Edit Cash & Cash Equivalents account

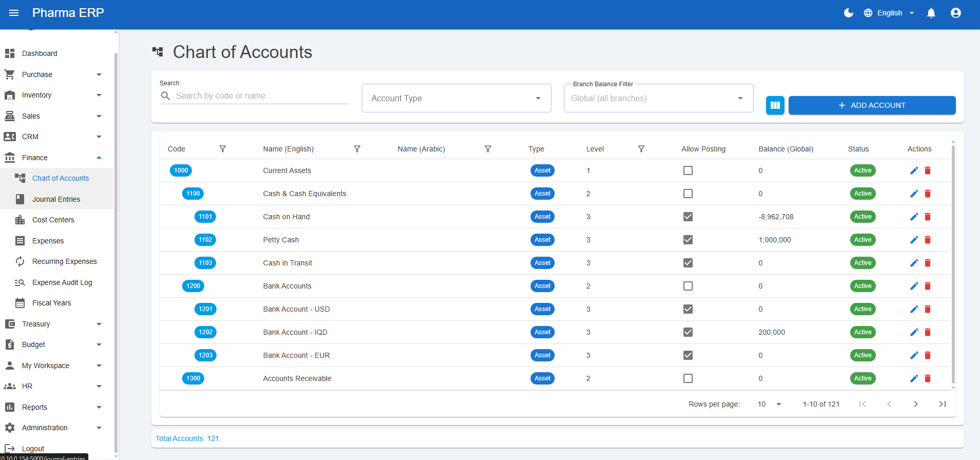914,194
